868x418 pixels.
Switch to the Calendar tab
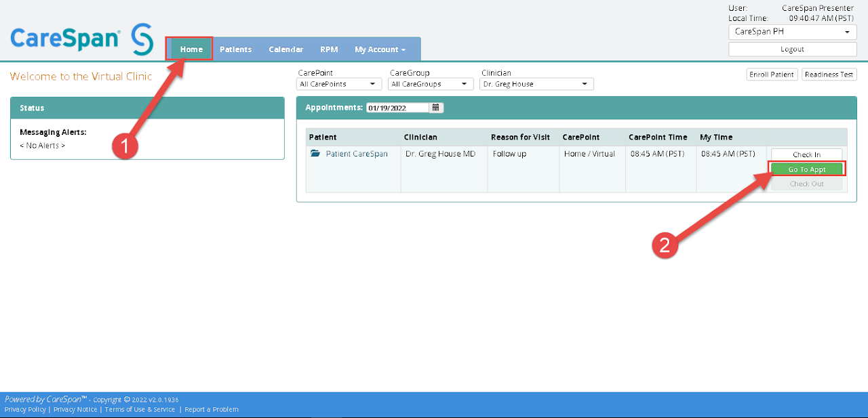pyautogui.click(x=285, y=49)
